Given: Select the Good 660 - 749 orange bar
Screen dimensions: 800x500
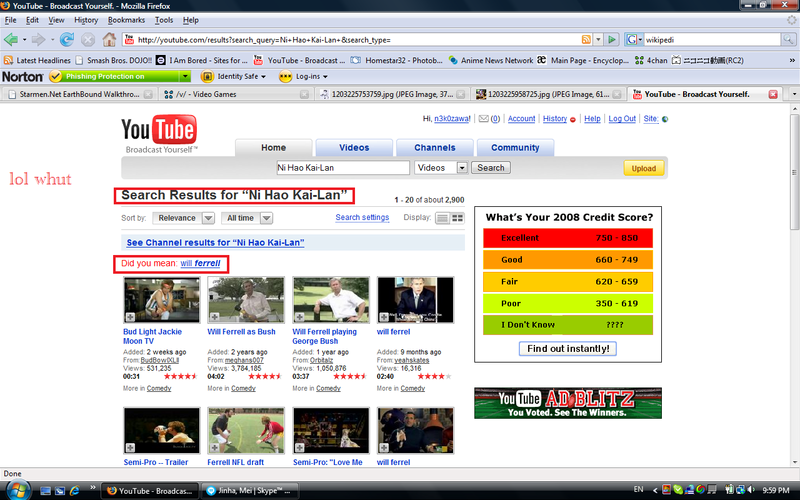Looking at the screenshot, I should pyautogui.click(x=568, y=260).
